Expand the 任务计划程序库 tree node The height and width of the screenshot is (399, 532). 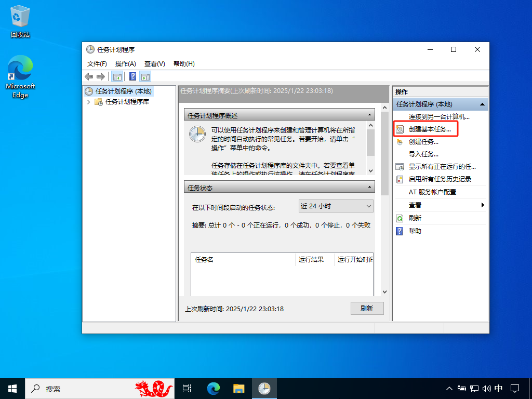click(x=89, y=102)
